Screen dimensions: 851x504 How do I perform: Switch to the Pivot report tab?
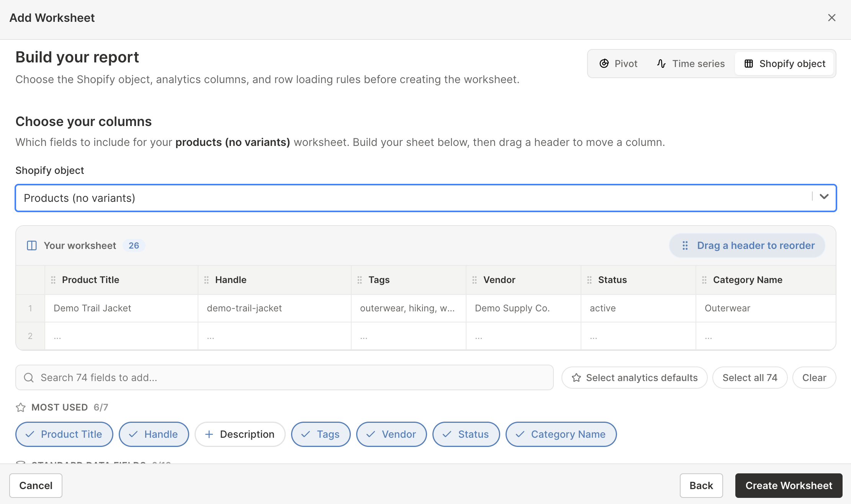tap(619, 64)
